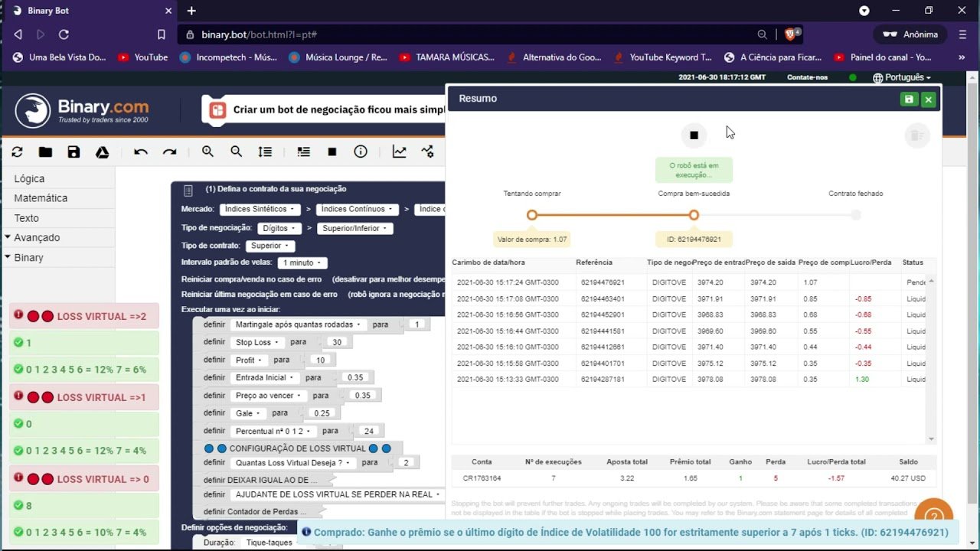Screen dimensions: 980x551
Task: Click the browser address bar URL
Action: 259,34
